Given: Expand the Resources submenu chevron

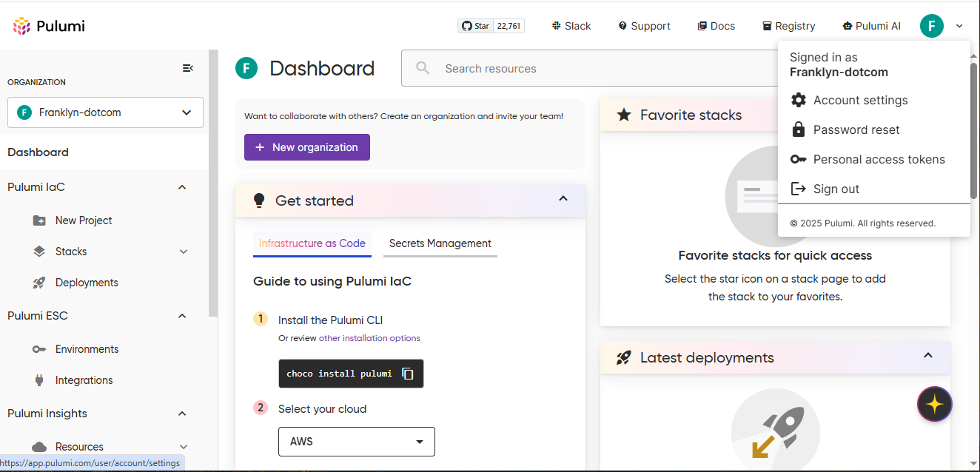Looking at the screenshot, I should click(x=184, y=447).
